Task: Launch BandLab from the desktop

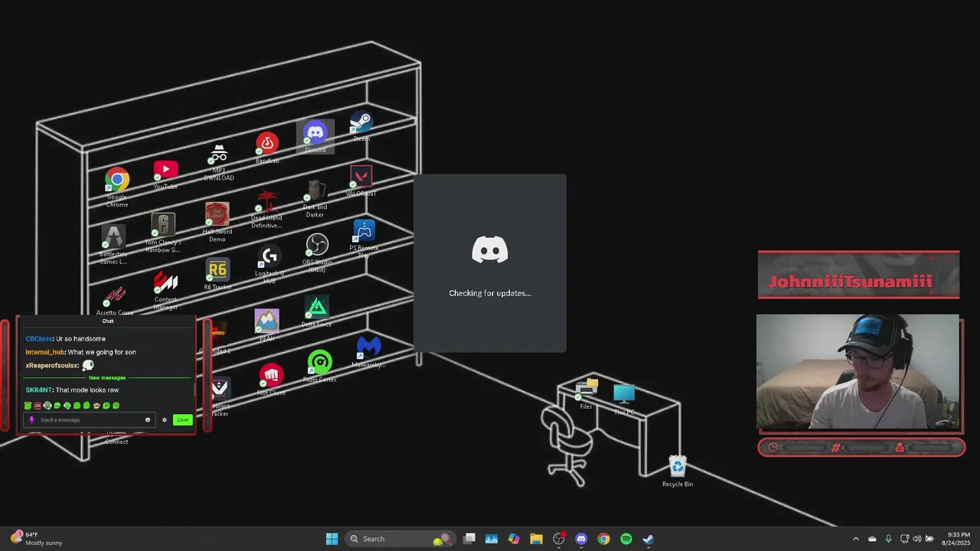Action: point(267,148)
